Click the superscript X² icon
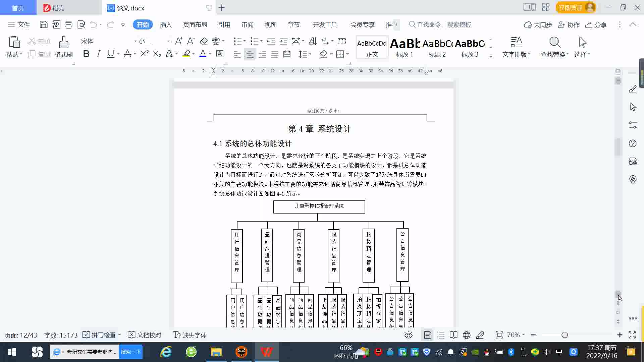The width and height of the screenshot is (644, 362). [x=144, y=54]
